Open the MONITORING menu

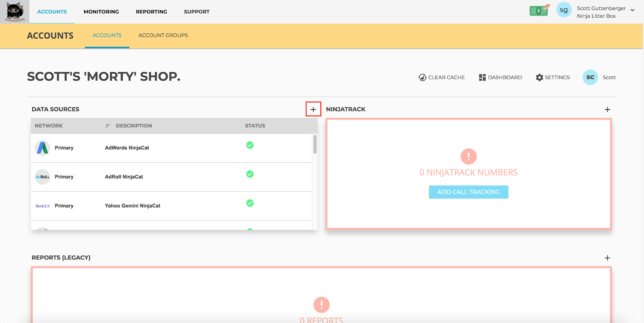[101, 12]
